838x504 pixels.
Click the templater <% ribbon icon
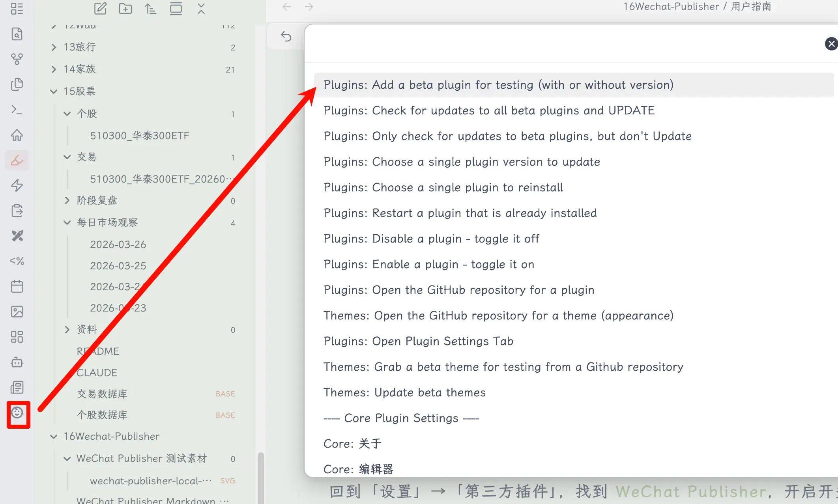coord(17,261)
